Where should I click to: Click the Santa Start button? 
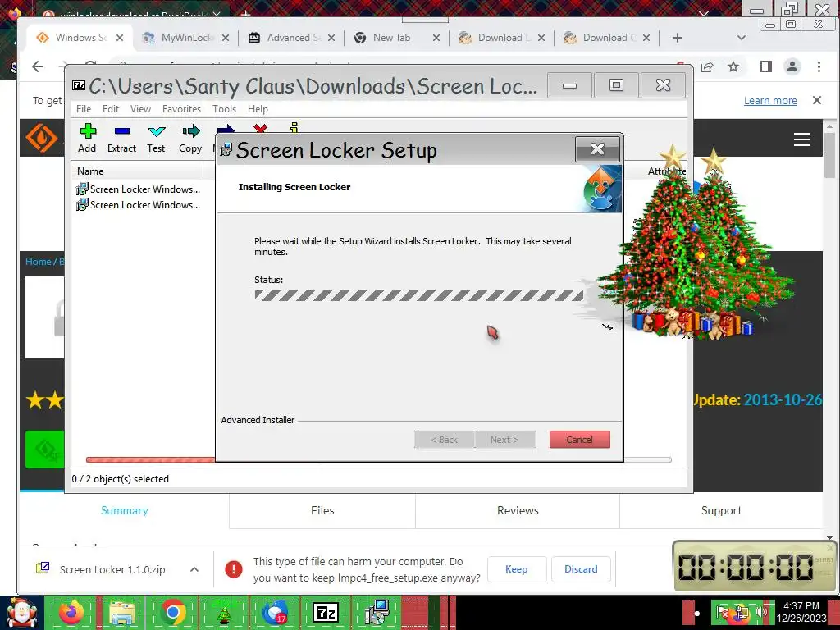21,612
